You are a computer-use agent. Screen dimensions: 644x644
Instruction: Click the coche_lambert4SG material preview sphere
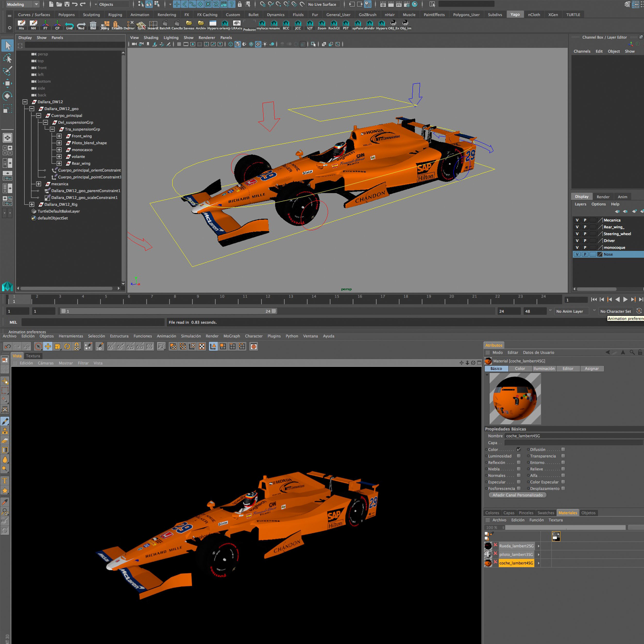(x=515, y=398)
